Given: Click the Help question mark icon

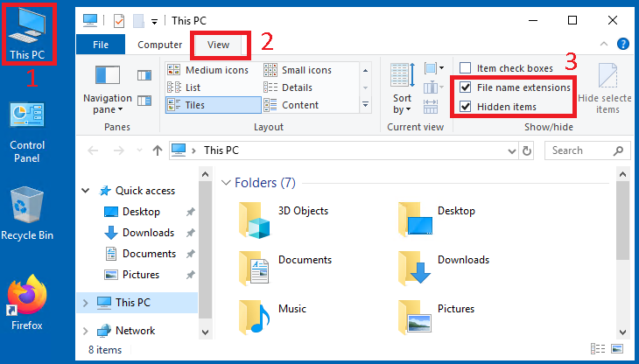Looking at the screenshot, I should [x=622, y=44].
